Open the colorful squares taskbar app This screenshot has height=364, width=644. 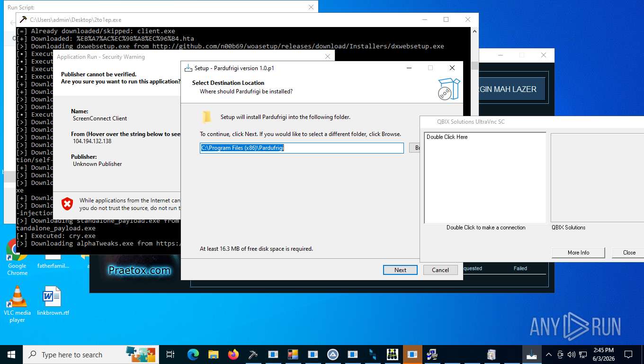[293, 355]
